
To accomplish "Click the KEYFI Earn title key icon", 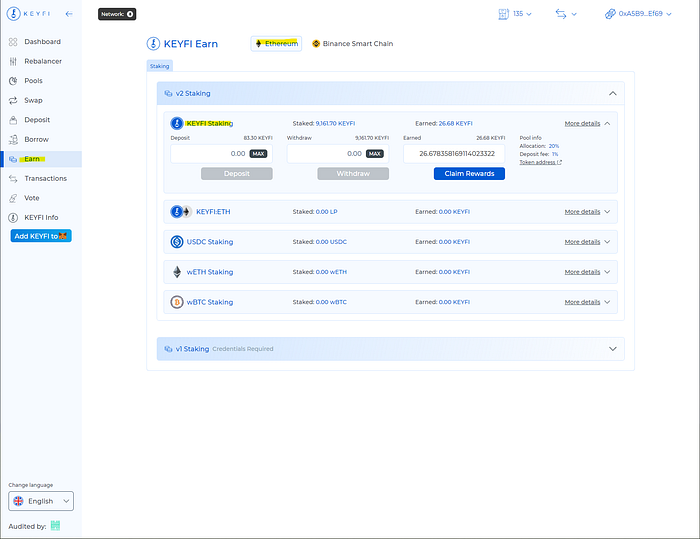I will click(153, 44).
